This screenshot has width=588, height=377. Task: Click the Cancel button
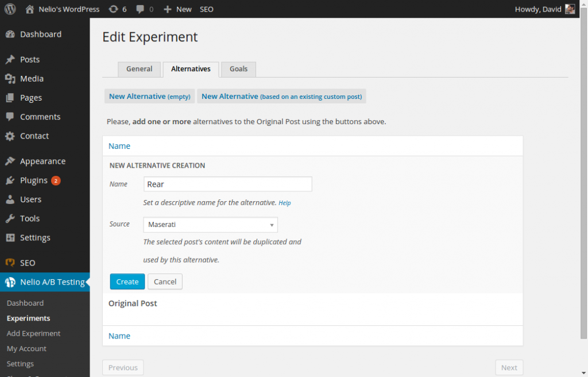(x=165, y=282)
